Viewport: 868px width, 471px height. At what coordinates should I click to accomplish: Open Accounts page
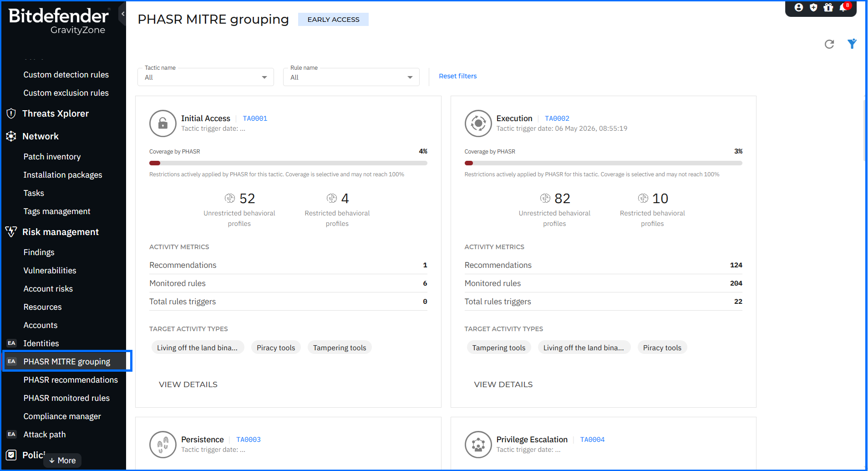click(41, 325)
